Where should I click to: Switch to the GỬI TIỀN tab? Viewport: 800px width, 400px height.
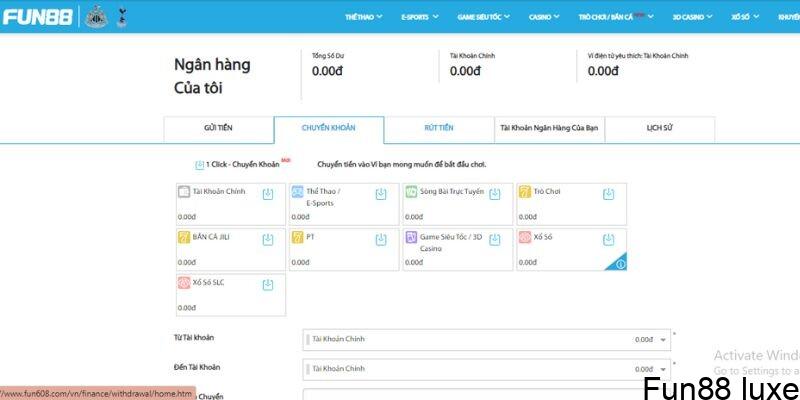(x=218, y=128)
